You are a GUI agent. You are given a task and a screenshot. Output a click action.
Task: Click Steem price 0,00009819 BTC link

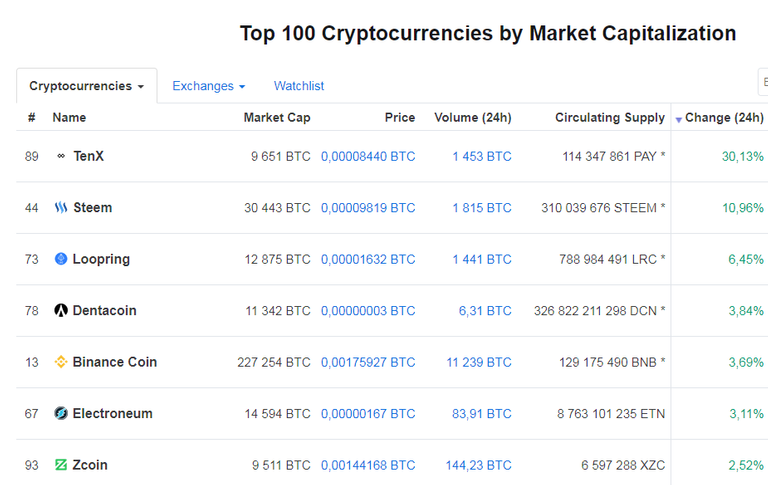[368, 208]
